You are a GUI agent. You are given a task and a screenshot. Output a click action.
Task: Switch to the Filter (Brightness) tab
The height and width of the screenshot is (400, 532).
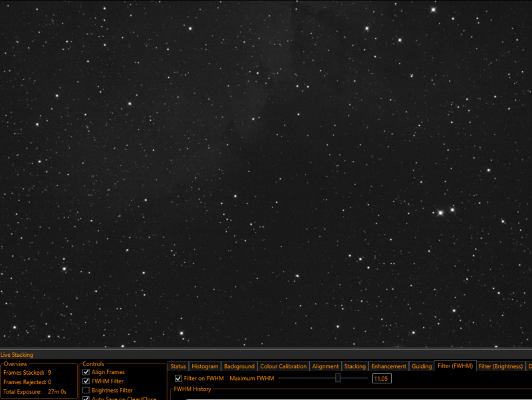pos(501,366)
